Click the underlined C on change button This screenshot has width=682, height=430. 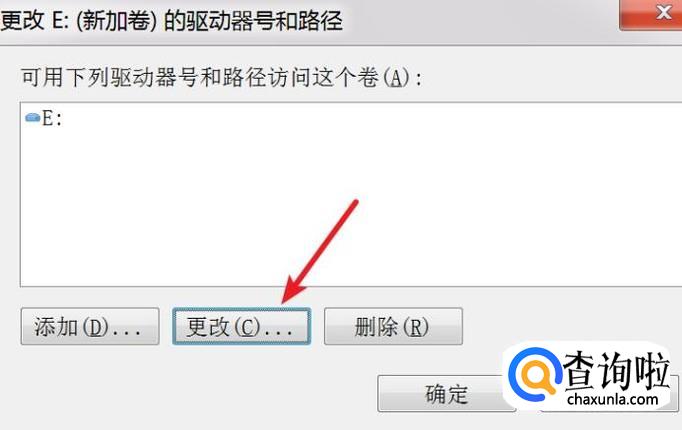[x=247, y=327]
